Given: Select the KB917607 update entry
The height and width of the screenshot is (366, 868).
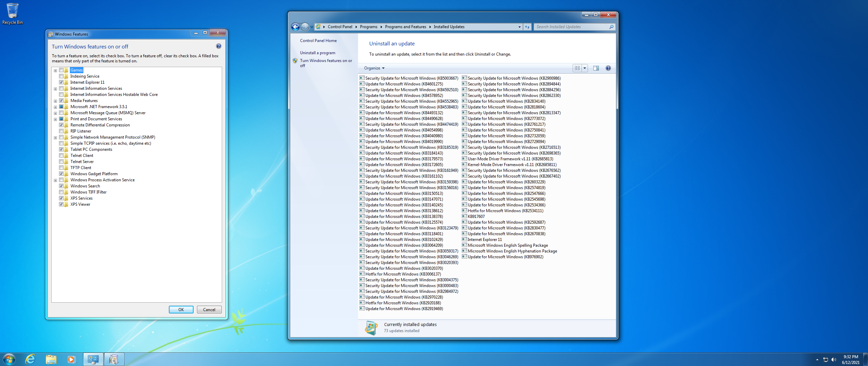Looking at the screenshot, I should tap(473, 217).
